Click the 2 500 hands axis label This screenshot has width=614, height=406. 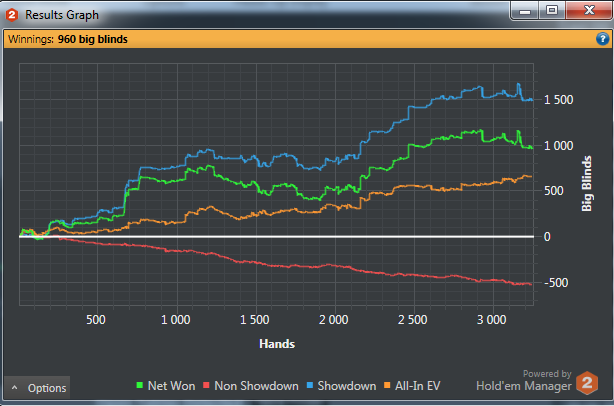pyautogui.click(x=412, y=320)
